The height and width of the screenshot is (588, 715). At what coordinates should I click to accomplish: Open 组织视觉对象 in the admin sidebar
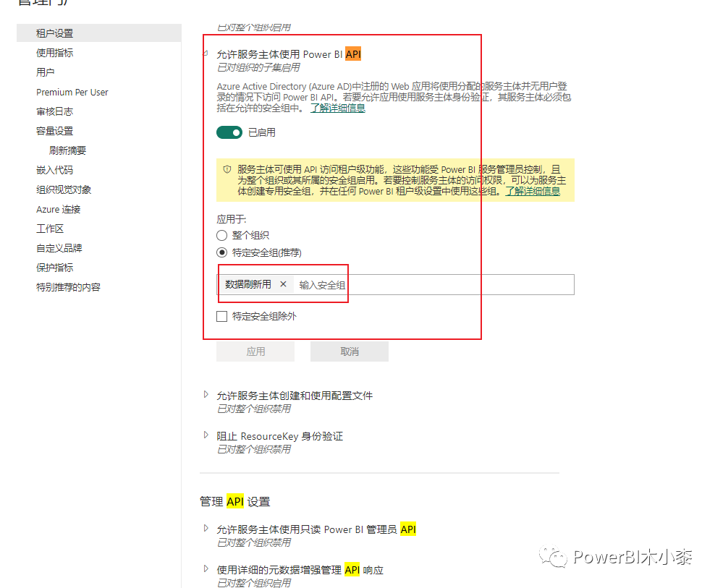64,190
